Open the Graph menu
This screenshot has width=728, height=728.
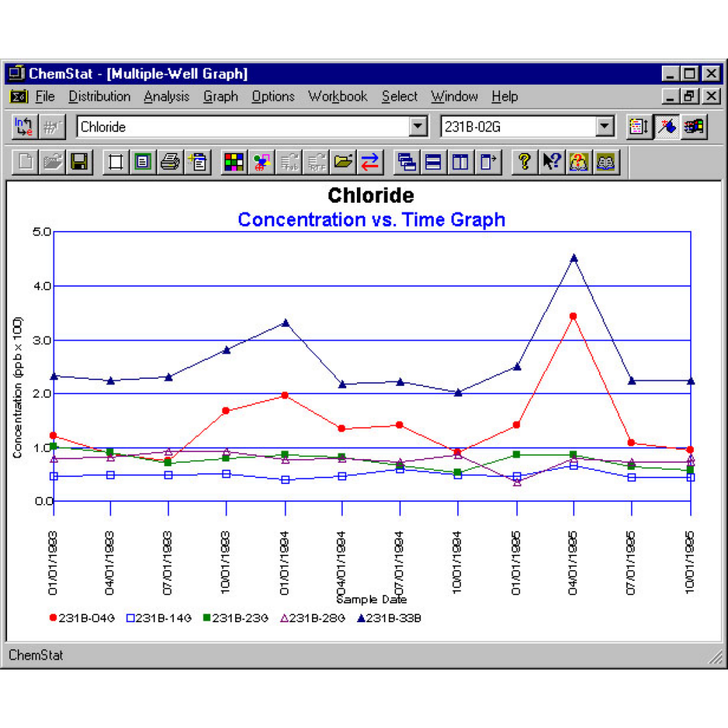220,97
